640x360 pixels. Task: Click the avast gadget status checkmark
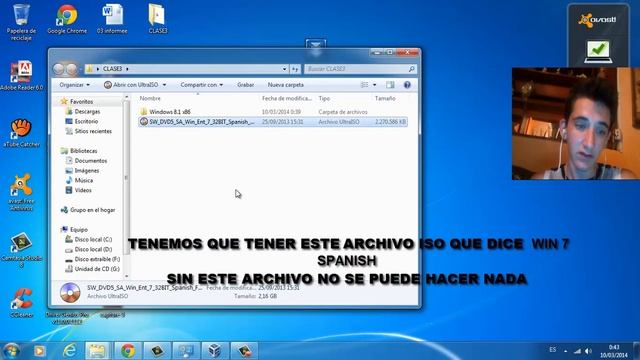pyautogui.click(x=598, y=51)
